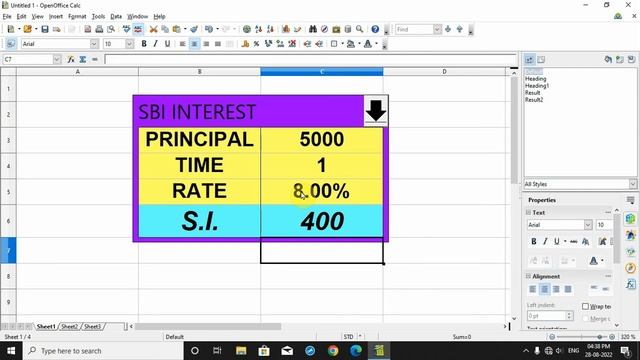Toggle sidebar Bold button in Properties
The height and width of the screenshot is (360, 640).
[x=533, y=242]
